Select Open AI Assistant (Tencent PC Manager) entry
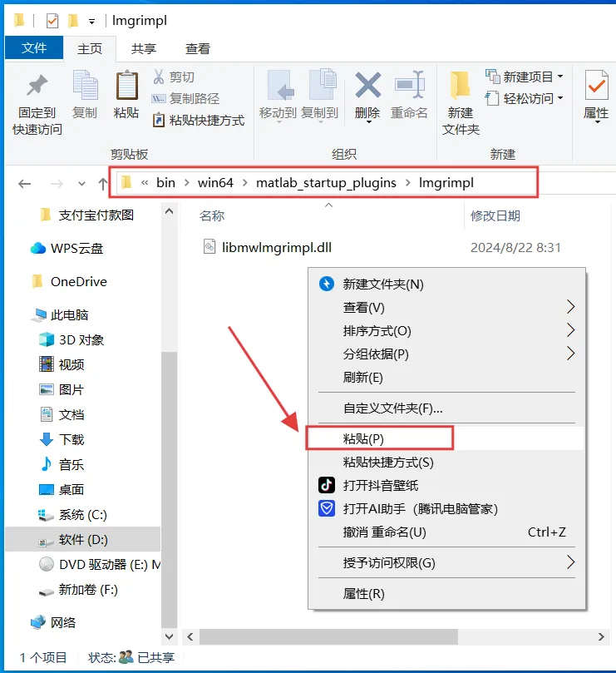Viewport: 616px width, 673px height. [421, 509]
